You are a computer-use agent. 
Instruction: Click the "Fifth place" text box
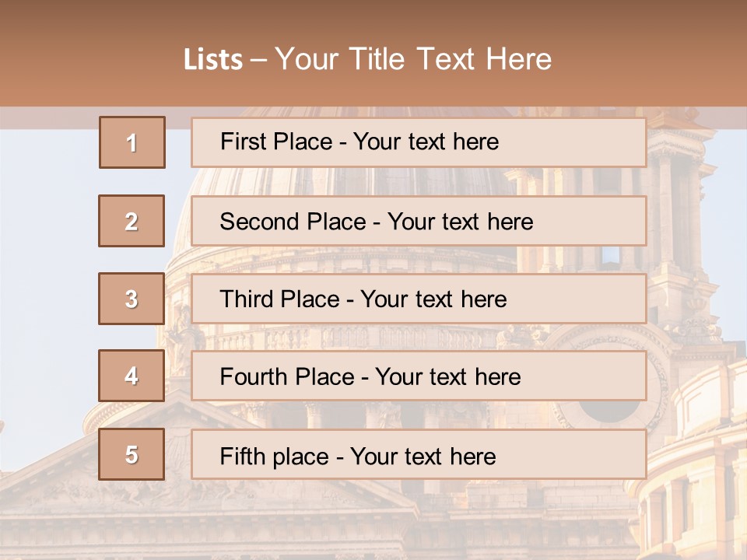click(x=418, y=454)
